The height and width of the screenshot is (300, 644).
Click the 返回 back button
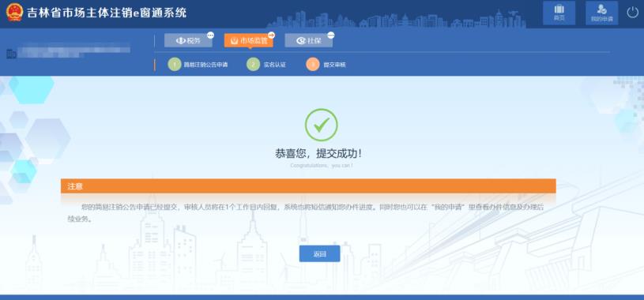tap(319, 253)
